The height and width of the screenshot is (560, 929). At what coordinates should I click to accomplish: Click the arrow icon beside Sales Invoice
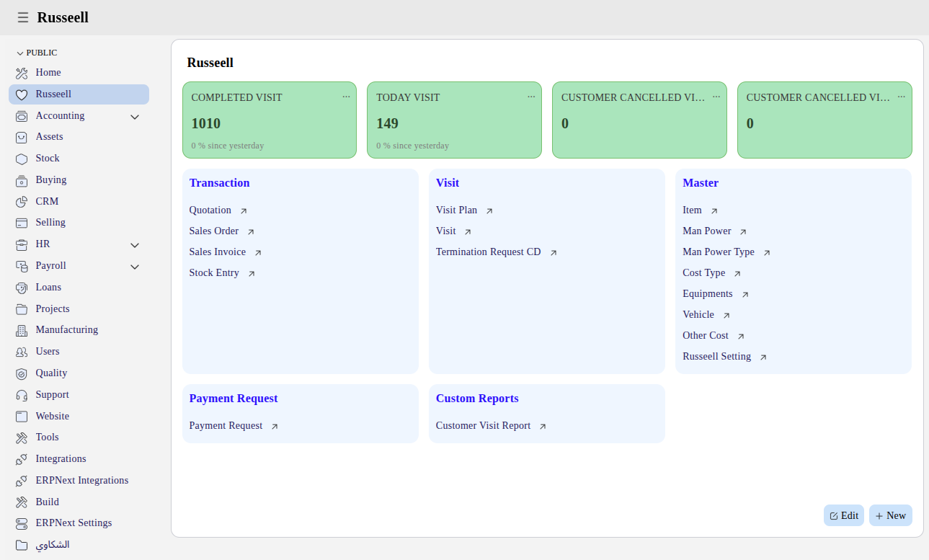click(x=258, y=253)
